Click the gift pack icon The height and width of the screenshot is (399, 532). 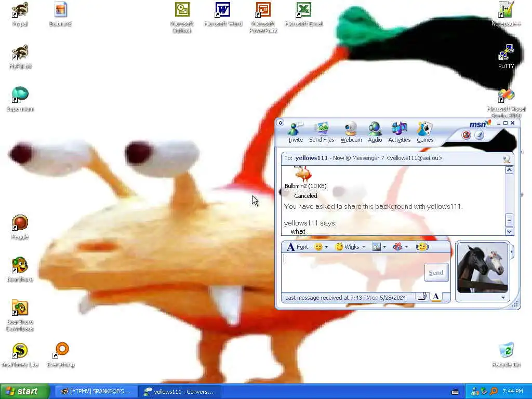click(x=397, y=247)
